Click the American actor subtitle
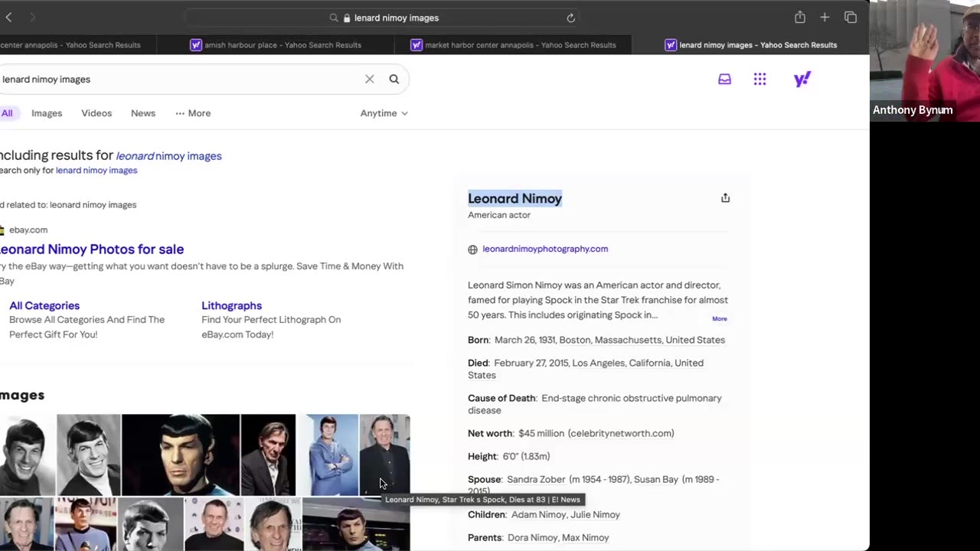 click(499, 215)
